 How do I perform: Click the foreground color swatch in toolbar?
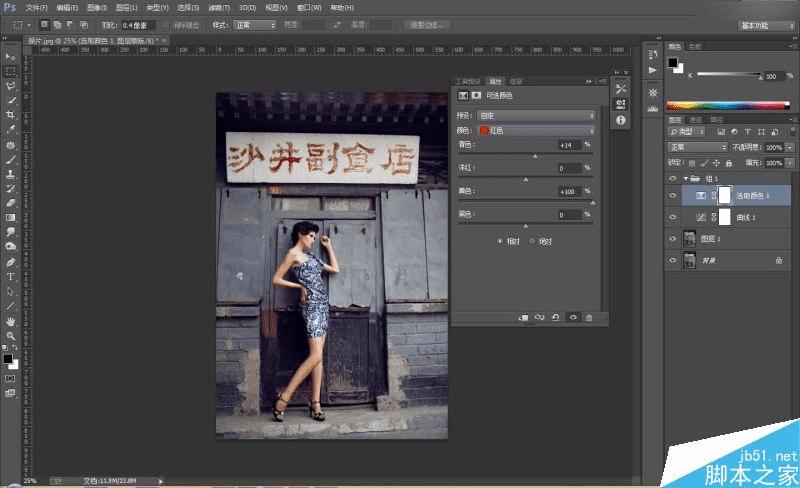click(x=8, y=358)
